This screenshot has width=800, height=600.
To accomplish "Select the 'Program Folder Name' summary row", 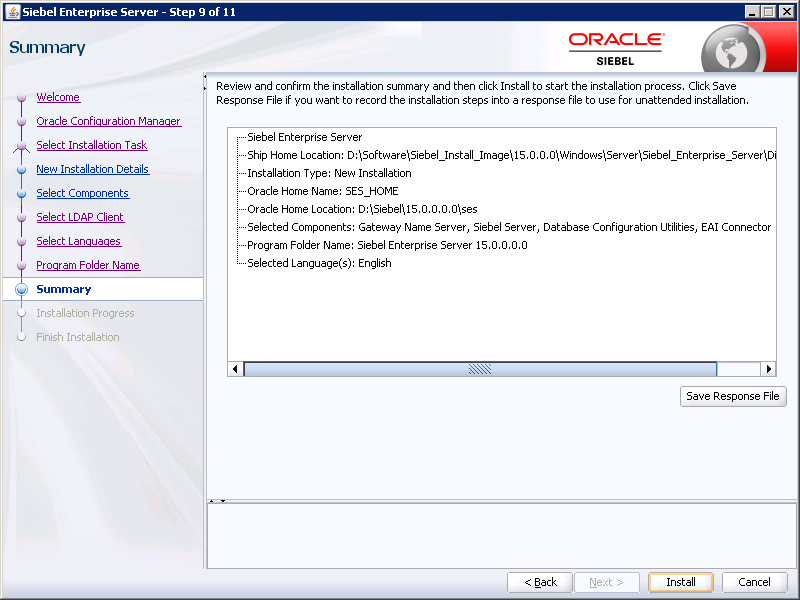I will 387,245.
